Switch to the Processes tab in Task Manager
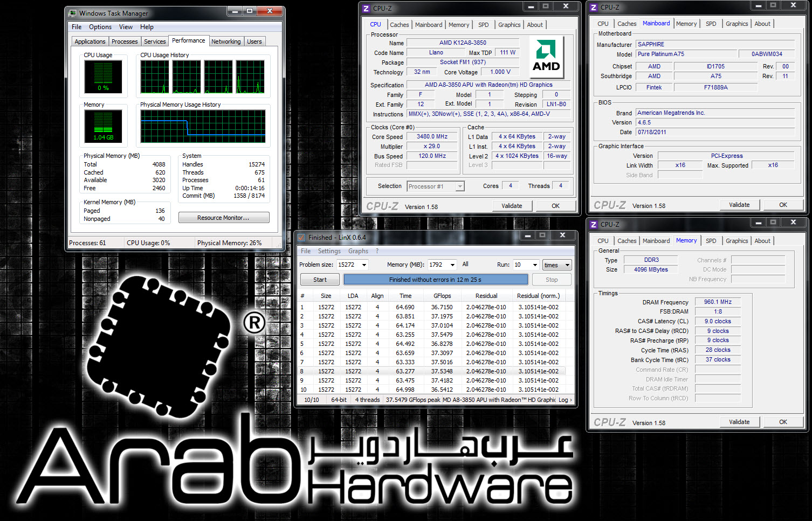Image resolution: width=812 pixels, height=521 pixels. coord(125,41)
